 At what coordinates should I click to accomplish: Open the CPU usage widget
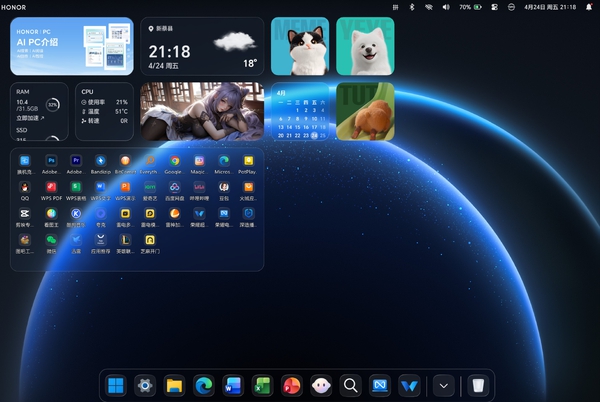click(104, 111)
